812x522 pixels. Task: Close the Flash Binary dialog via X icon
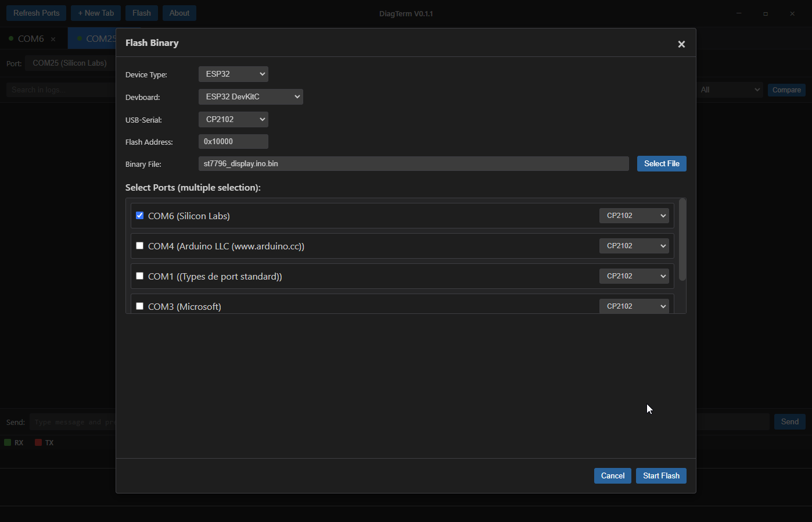pyautogui.click(x=681, y=44)
